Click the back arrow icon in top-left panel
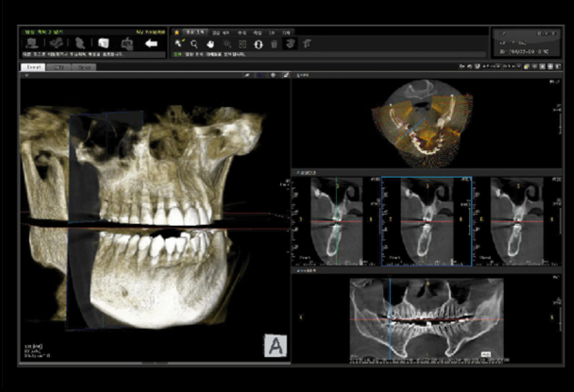This screenshot has width=574, height=392. tap(152, 44)
